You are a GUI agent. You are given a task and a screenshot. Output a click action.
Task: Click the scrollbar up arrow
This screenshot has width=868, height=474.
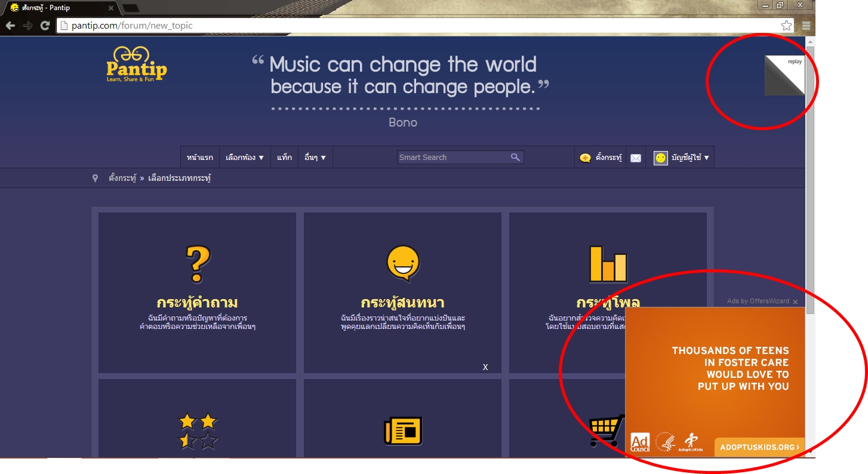[x=810, y=41]
